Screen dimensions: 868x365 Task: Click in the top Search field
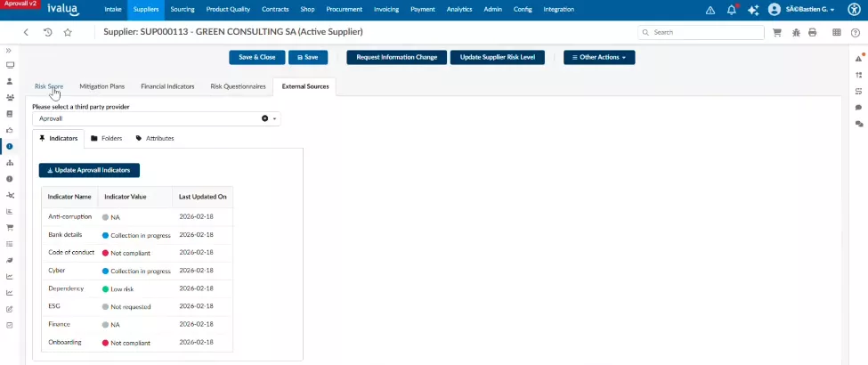[703, 32]
